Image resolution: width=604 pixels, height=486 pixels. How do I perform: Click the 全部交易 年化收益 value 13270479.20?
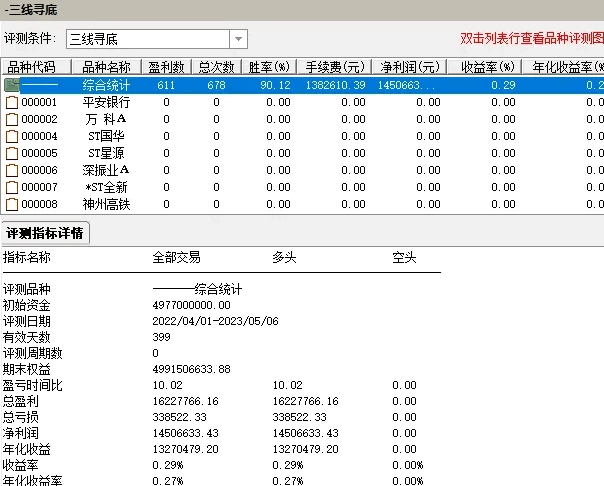point(186,449)
